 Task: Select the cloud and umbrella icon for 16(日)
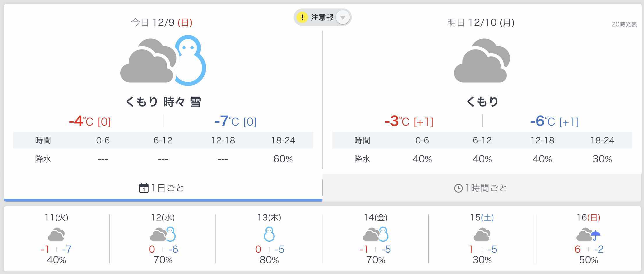coord(588,235)
